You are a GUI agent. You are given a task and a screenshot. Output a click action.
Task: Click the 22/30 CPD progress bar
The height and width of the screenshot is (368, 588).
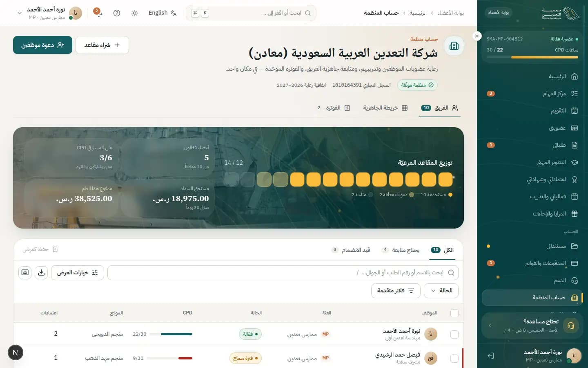(171, 334)
